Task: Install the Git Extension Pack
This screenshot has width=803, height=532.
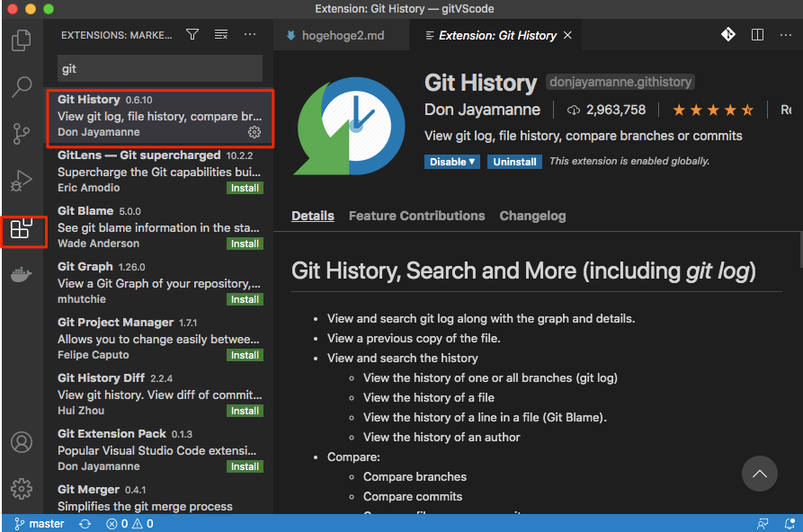Action: (x=245, y=467)
